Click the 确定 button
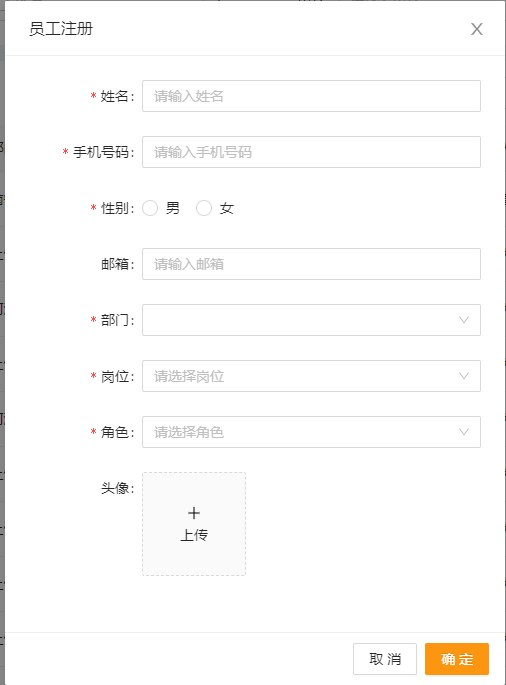 (457, 659)
